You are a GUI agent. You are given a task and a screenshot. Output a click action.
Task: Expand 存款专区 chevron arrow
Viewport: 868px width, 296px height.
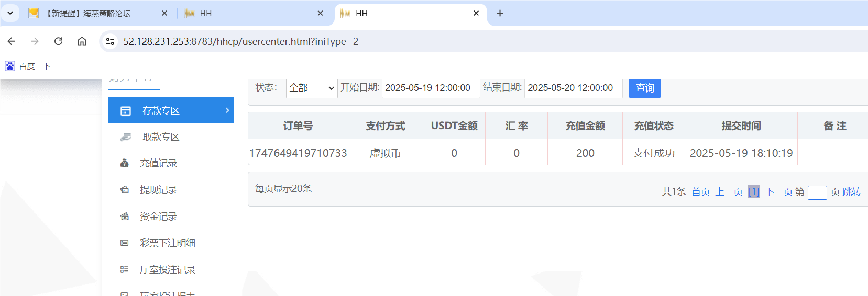click(x=227, y=110)
